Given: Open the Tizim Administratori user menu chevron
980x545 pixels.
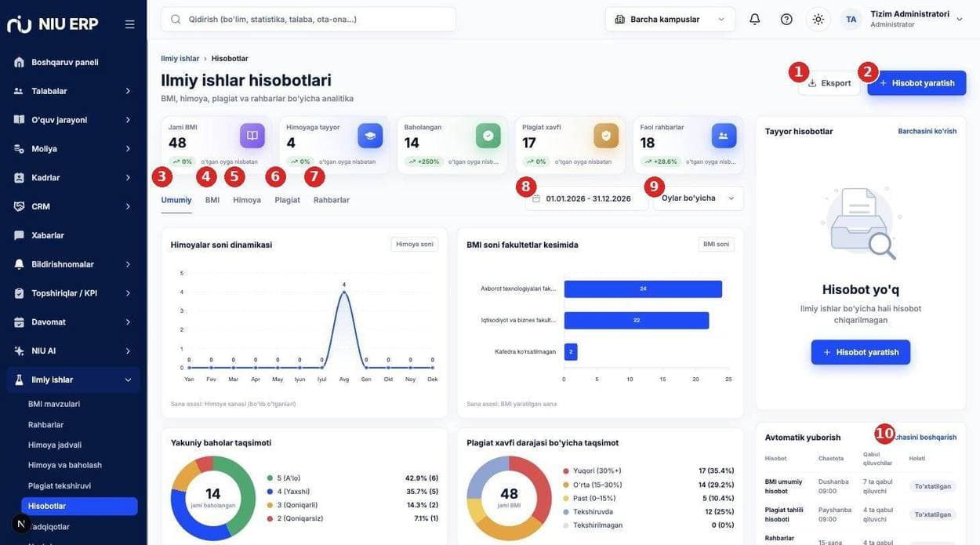Looking at the screenshot, I should [960, 19].
